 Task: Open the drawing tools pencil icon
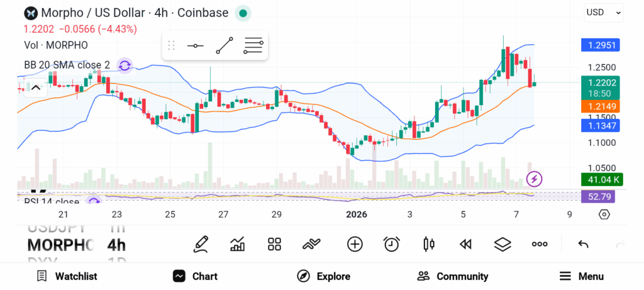(x=201, y=244)
